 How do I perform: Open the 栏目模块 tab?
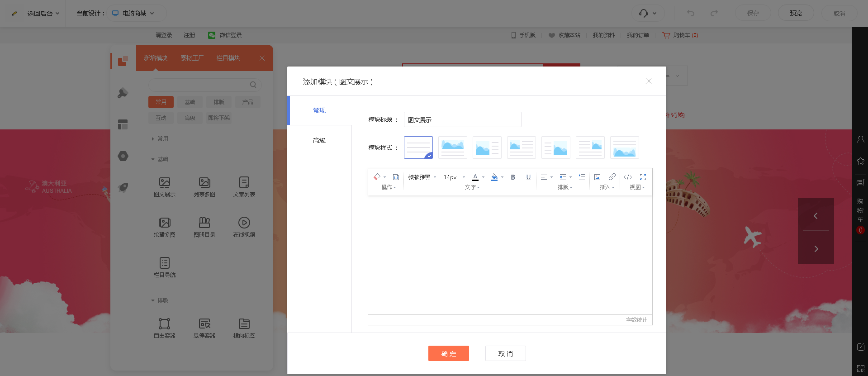coord(228,58)
